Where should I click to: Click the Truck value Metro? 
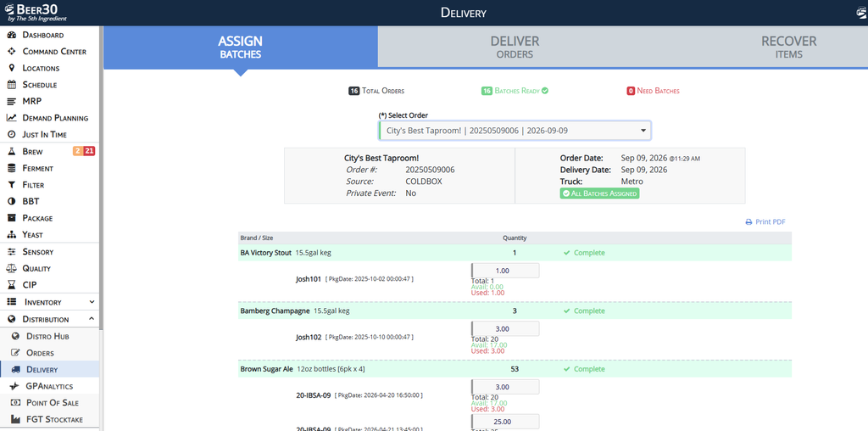[x=632, y=182]
